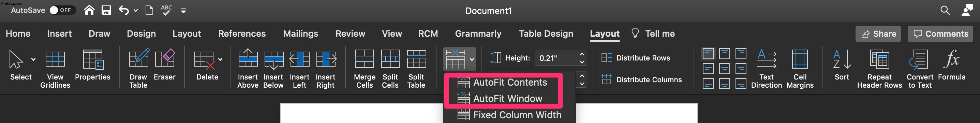Click the Text Direction icon

pos(766,68)
